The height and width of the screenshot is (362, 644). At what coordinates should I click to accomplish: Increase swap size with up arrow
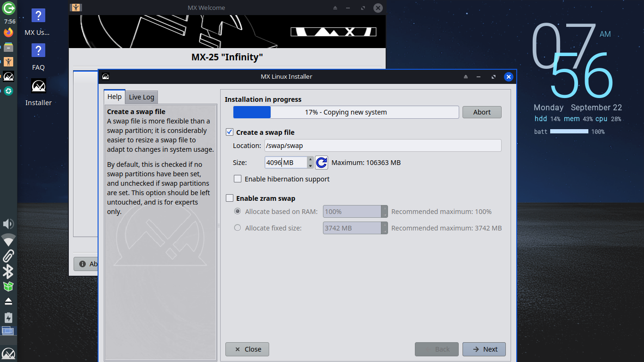pos(310,160)
